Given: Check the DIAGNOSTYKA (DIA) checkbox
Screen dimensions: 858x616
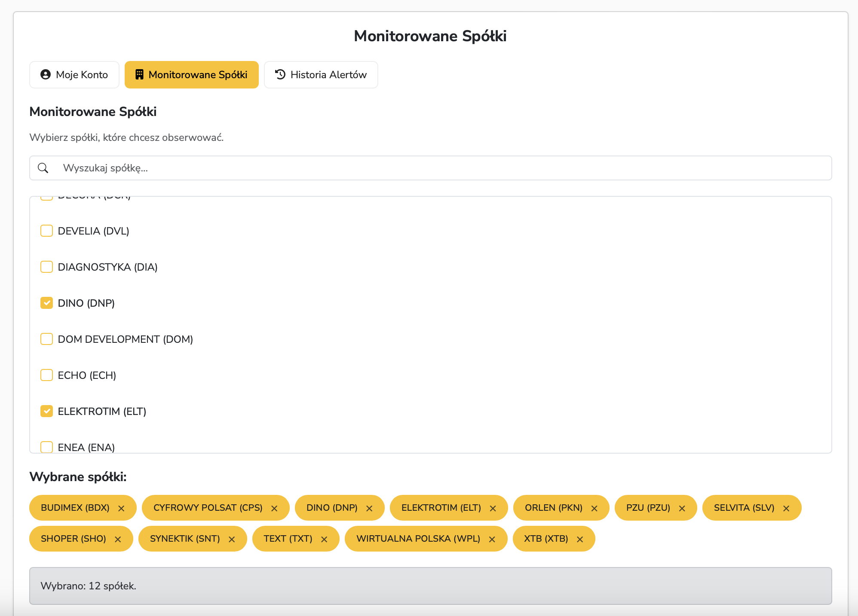Looking at the screenshot, I should 46,267.
